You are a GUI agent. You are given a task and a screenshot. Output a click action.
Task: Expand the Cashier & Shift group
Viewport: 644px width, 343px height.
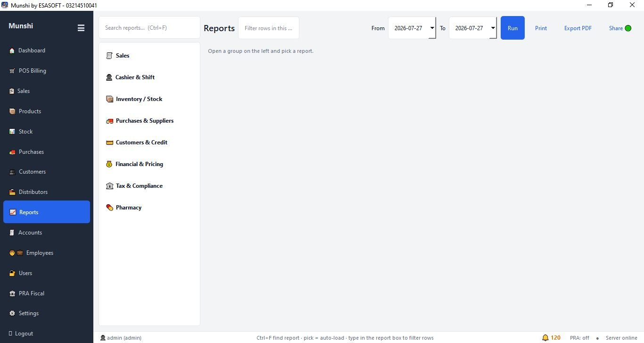pyautogui.click(x=149, y=77)
